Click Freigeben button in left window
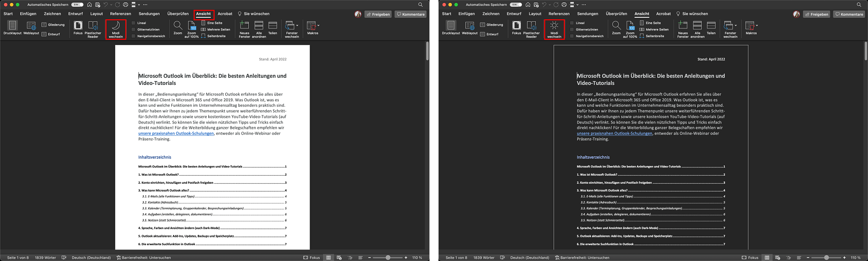 point(378,14)
